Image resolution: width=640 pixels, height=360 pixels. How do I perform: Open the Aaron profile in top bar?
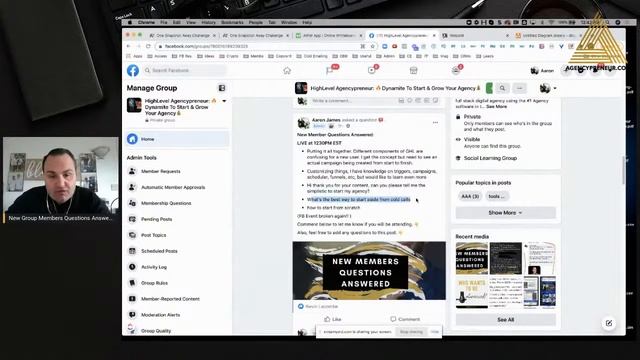coord(542,71)
